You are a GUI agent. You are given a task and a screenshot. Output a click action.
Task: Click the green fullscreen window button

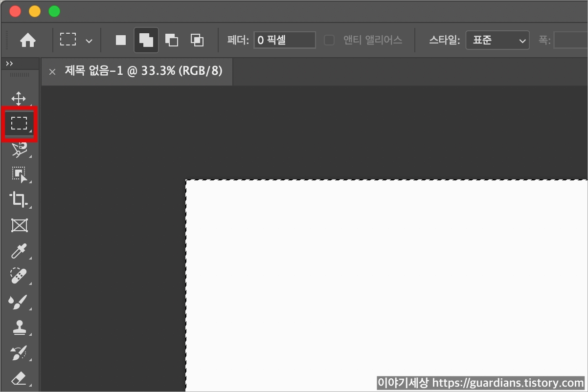pos(54,11)
